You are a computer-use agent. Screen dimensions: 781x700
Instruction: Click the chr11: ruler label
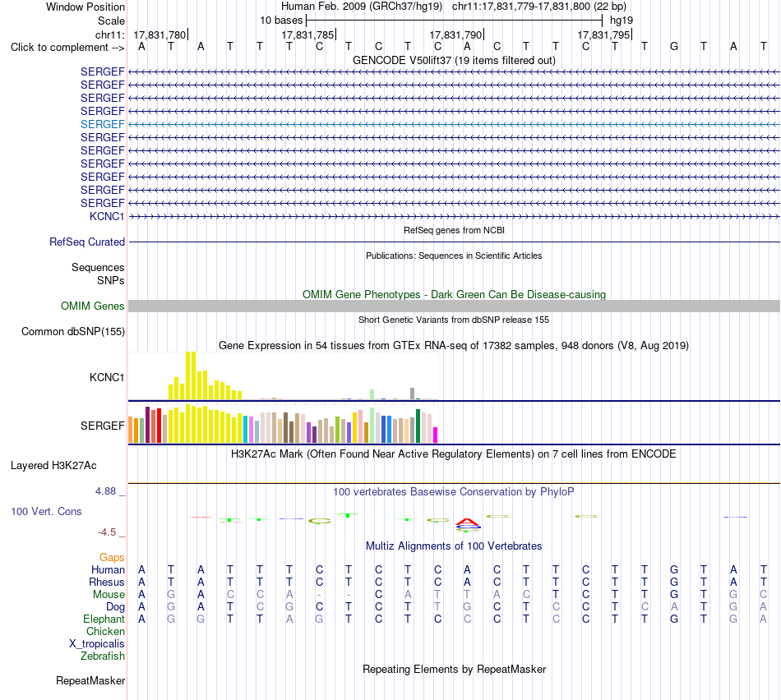click(109, 35)
